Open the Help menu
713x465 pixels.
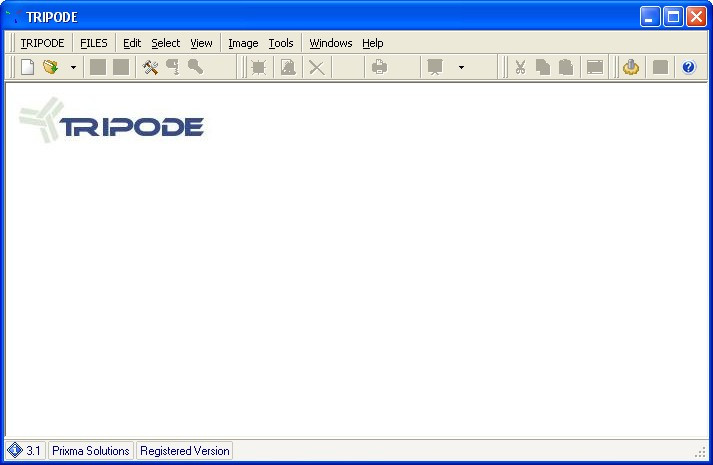tap(373, 43)
